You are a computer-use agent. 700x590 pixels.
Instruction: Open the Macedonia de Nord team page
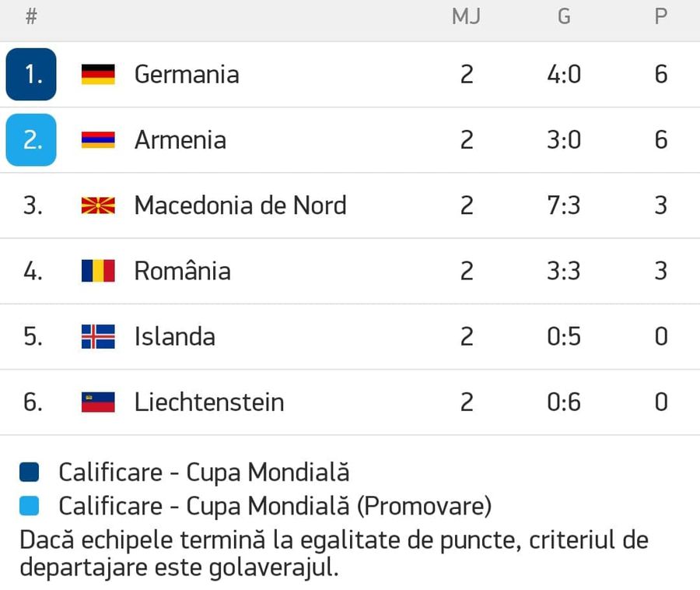point(240,205)
